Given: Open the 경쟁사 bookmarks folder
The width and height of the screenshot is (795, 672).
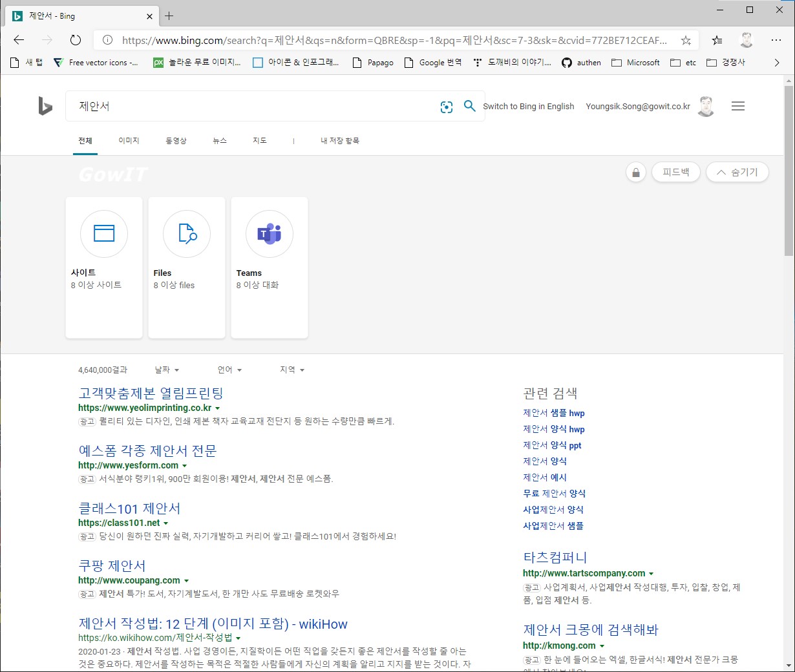Looking at the screenshot, I should [726, 63].
